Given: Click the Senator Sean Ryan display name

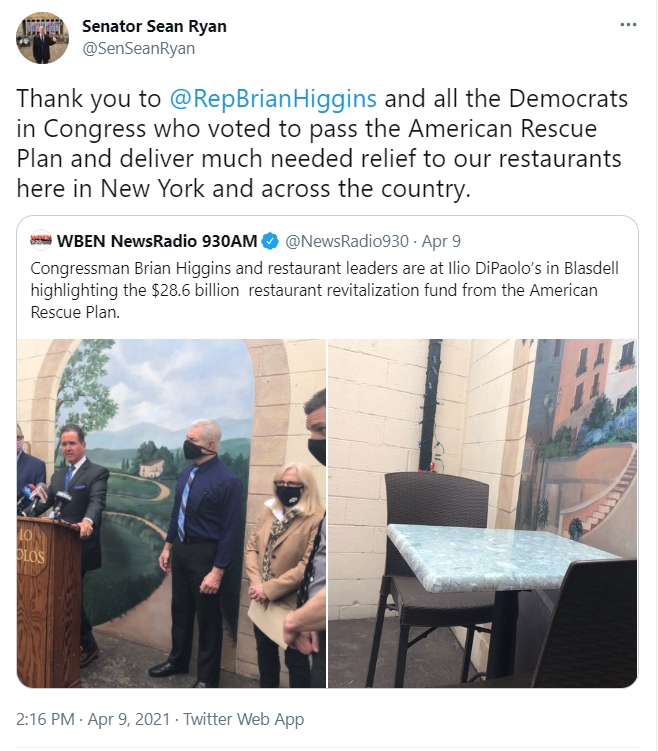Looking at the screenshot, I should point(154,26).
